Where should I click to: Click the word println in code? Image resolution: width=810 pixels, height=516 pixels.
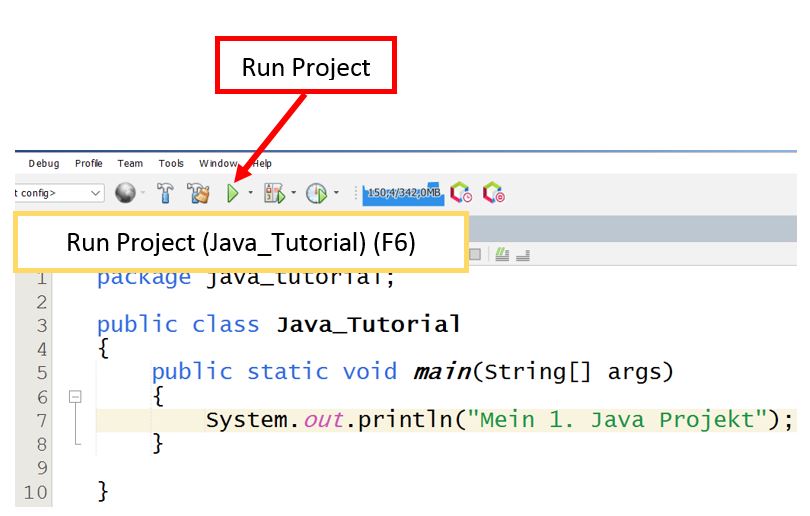pyautogui.click(x=406, y=419)
